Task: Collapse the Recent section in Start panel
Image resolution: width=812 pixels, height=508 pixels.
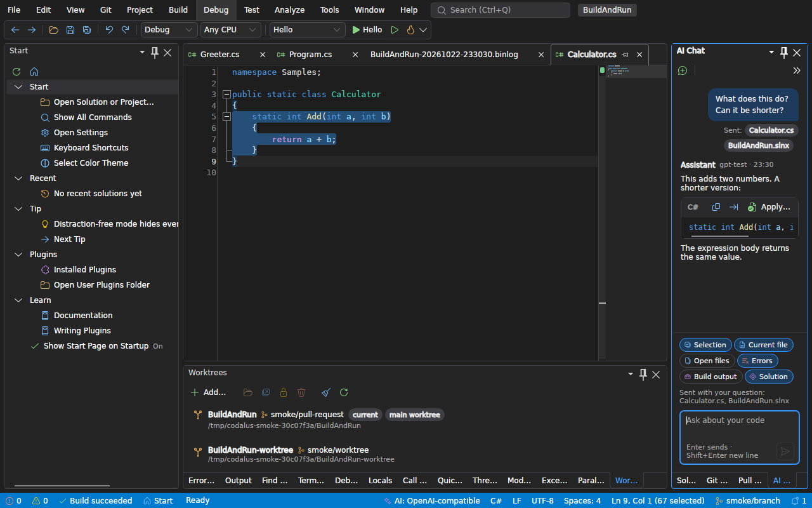Action: (18, 178)
